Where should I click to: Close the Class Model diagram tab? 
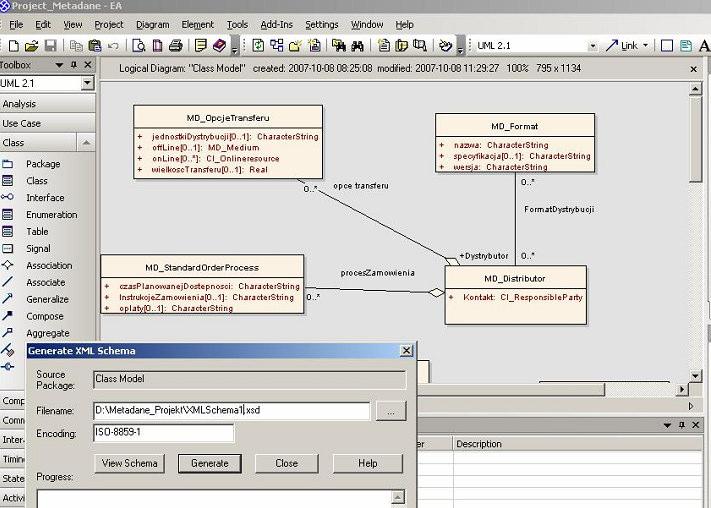(x=693, y=69)
